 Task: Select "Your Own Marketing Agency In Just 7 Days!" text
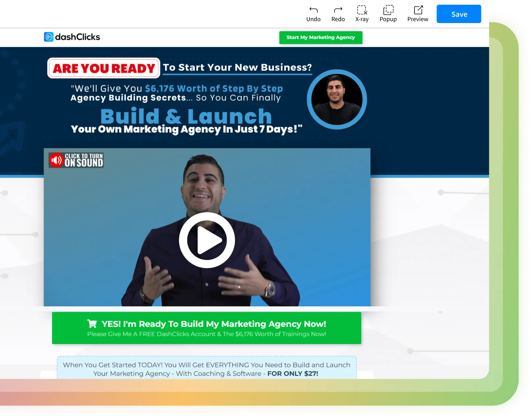(187, 129)
